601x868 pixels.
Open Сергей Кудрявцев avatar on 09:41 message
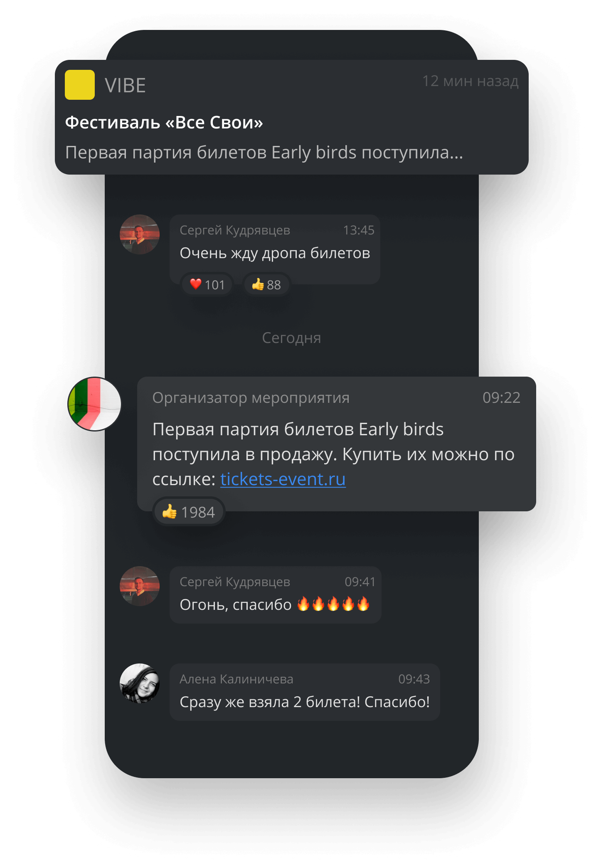(140, 586)
